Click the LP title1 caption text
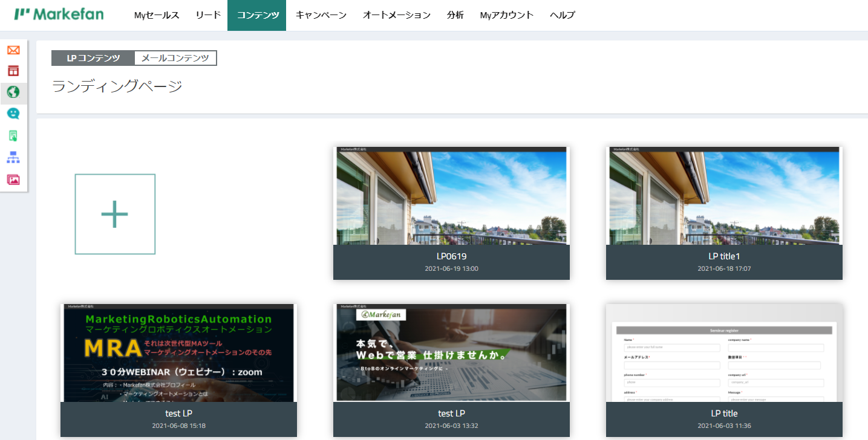The width and height of the screenshot is (868, 440). pos(724,256)
